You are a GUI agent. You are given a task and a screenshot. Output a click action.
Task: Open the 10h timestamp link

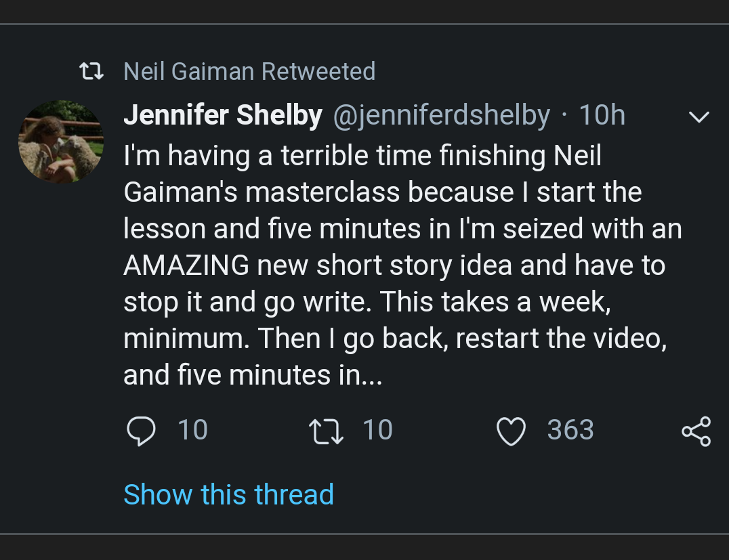(602, 116)
